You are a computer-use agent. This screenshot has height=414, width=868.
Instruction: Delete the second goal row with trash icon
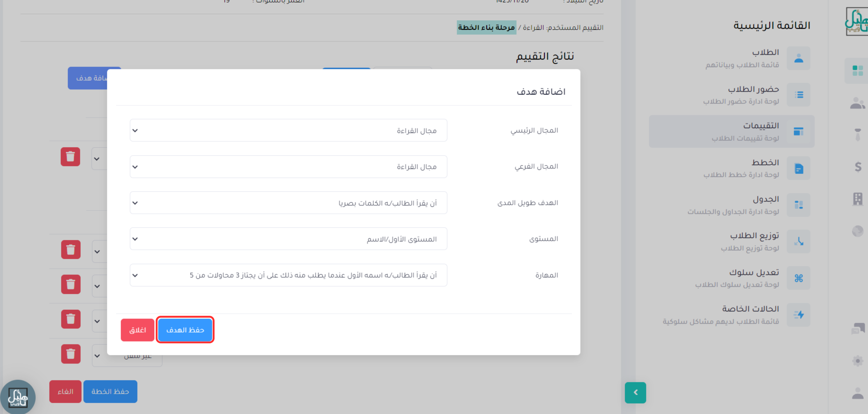[70, 250]
